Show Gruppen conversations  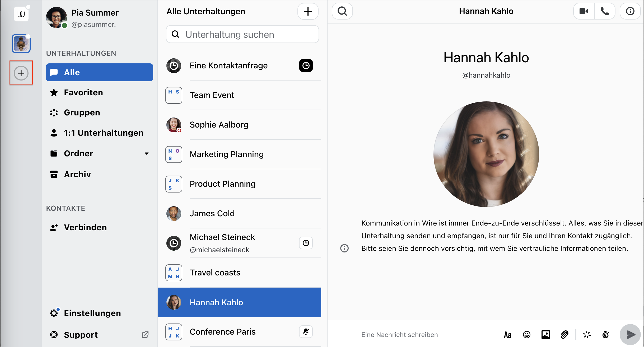[100, 112]
